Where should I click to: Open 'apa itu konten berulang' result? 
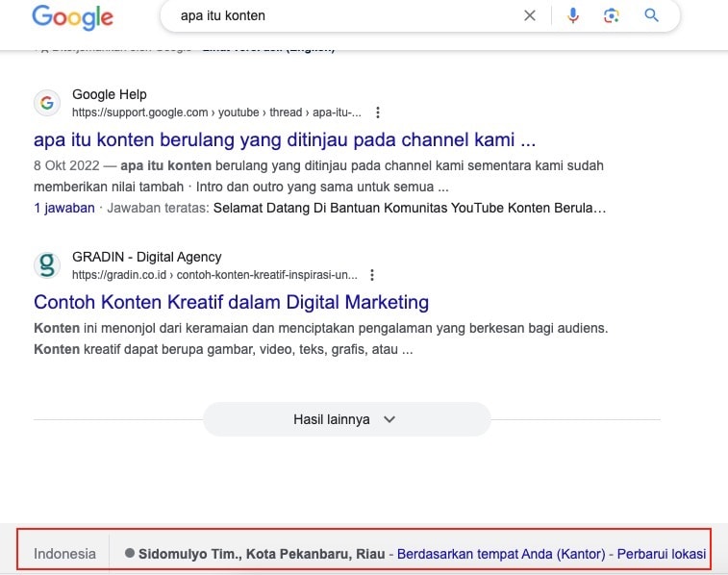click(x=285, y=139)
